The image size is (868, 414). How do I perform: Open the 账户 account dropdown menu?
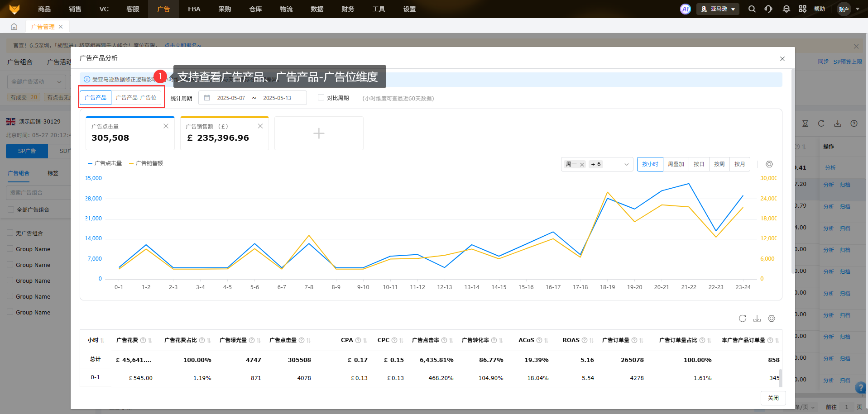point(848,9)
